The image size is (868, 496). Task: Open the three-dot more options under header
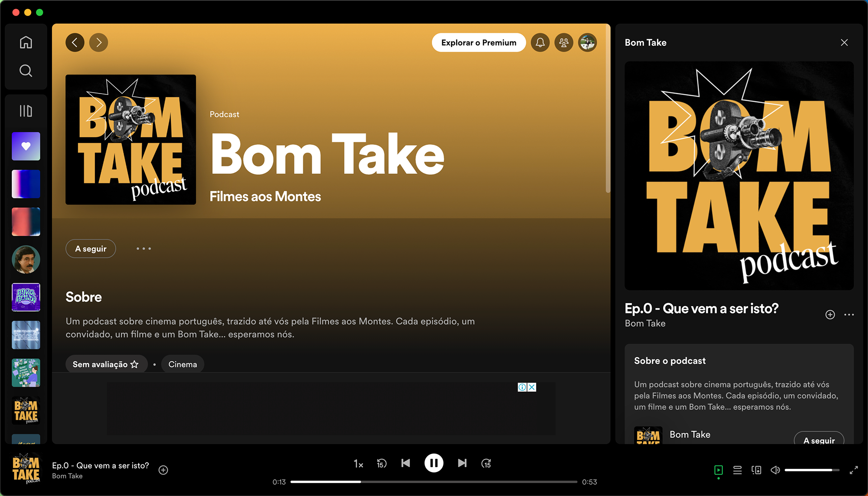click(144, 248)
